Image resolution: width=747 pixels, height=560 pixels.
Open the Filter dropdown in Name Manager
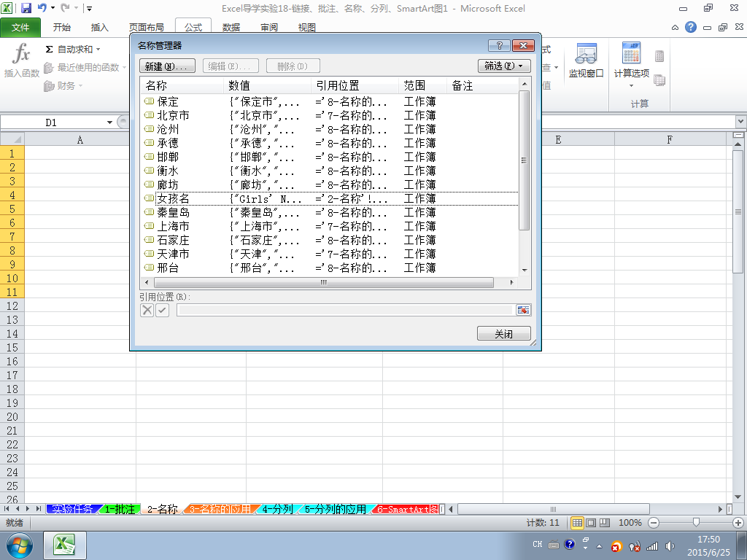505,66
